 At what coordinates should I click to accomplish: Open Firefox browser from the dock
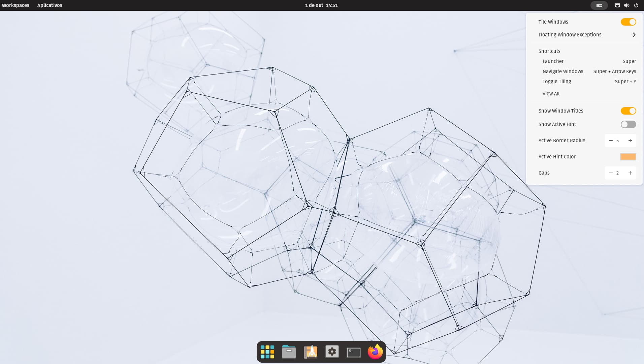(375, 352)
